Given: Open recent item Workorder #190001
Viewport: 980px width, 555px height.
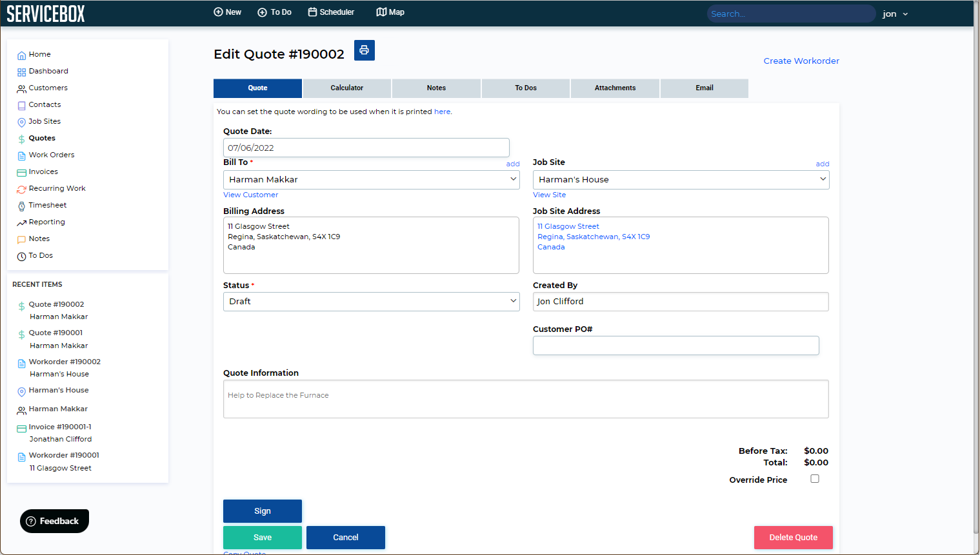Looking at the screenshot, I should (x=64, y=456).
